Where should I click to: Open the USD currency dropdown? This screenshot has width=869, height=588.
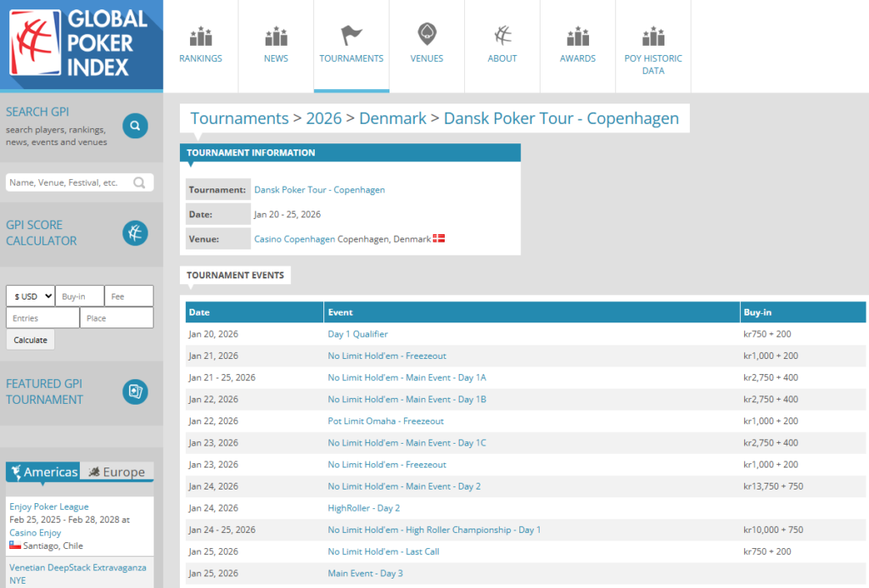coord(31,296)
